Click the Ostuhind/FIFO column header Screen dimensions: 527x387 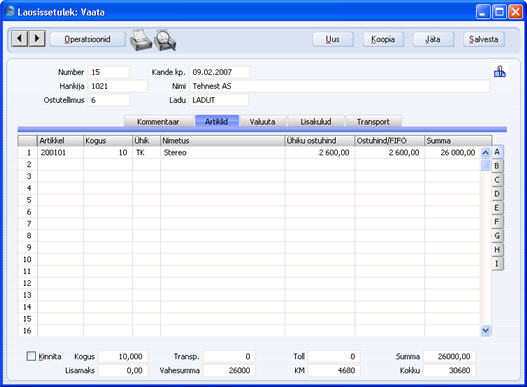[x=390, y=141]
